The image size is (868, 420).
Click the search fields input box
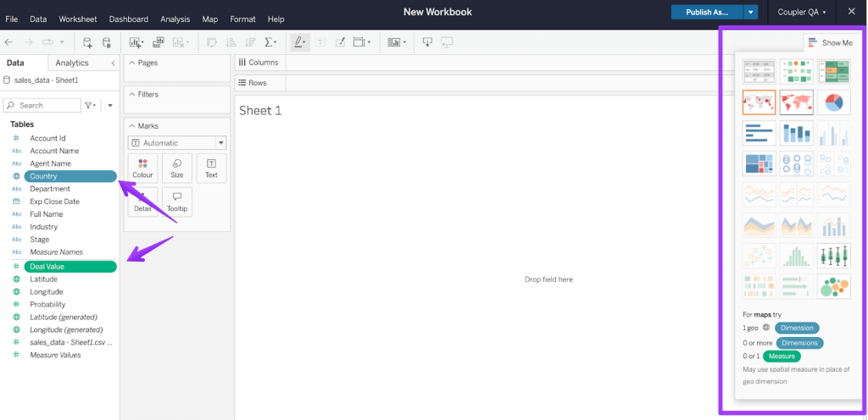(x=42, y=105)
